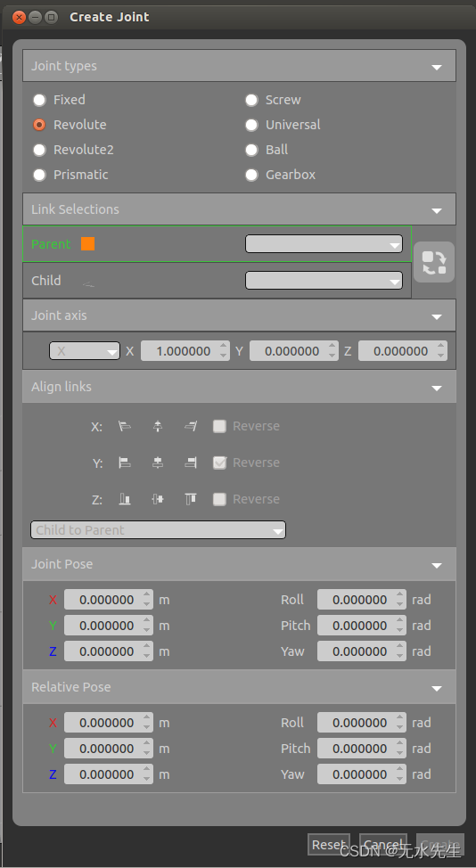Align X axis center icon
Image resolution: width=476 pixels, height=868 pixels.
pos(158,426)
